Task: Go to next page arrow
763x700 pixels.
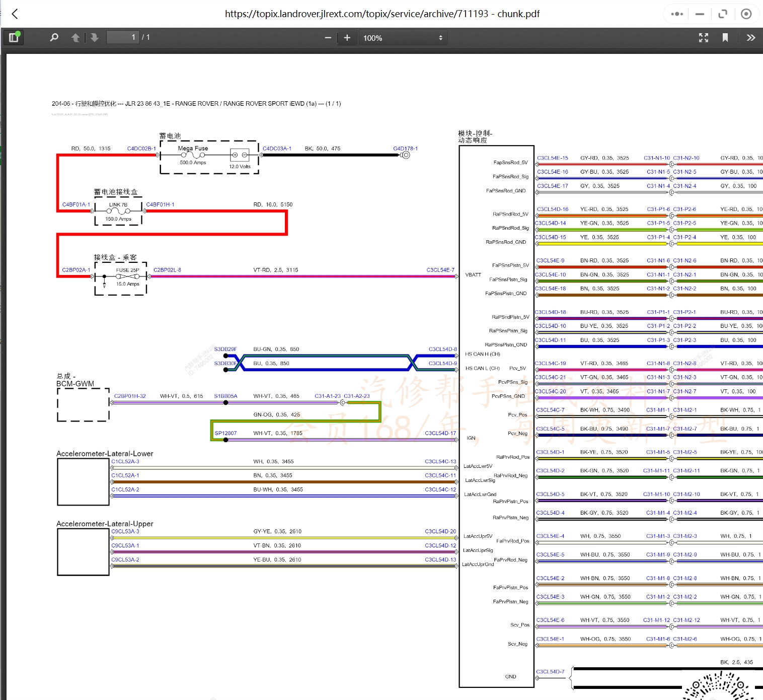Action: 94,38
